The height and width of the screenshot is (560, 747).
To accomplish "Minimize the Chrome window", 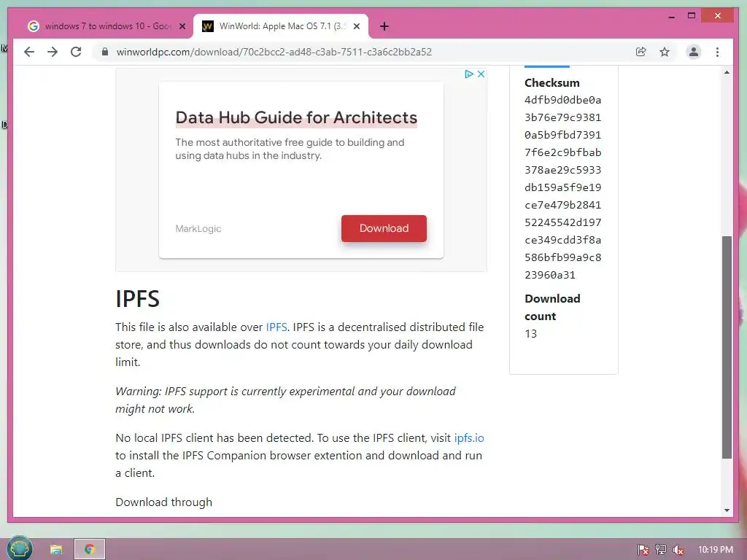I will 672,16.
